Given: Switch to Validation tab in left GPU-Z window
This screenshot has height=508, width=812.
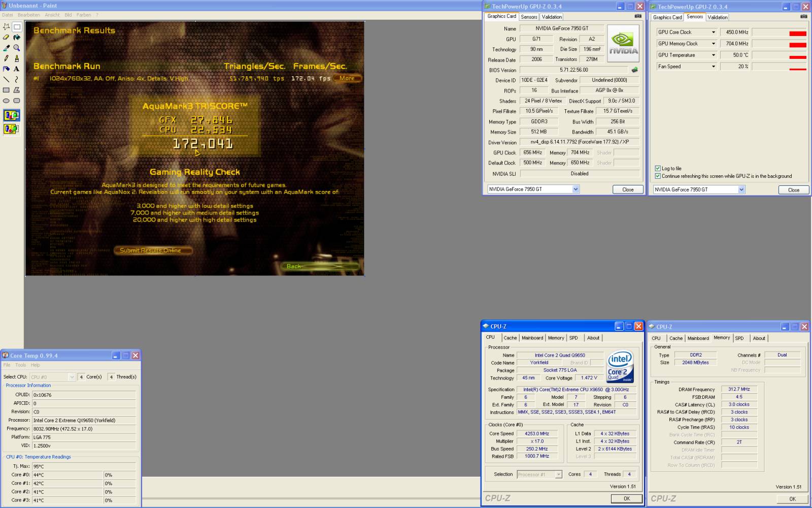Looking at the screenshot, I should pyautogui.click(x=552, y=17).
